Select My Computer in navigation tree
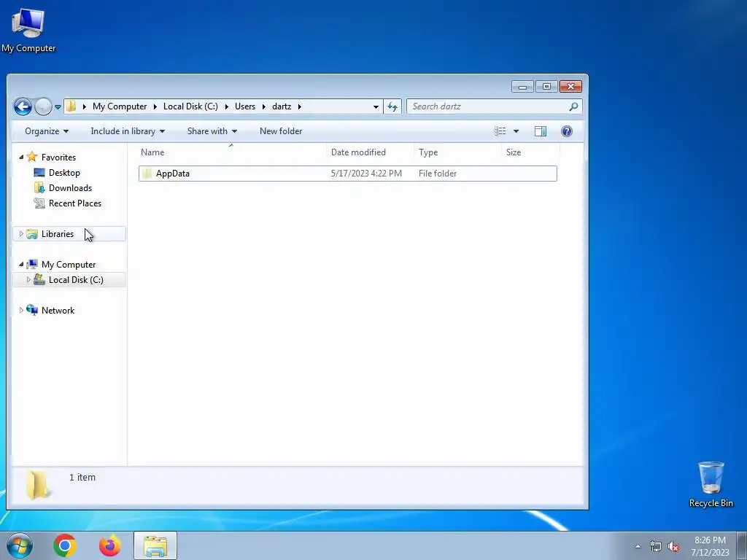Screen dimensions: 747x560 pos(69,265)
